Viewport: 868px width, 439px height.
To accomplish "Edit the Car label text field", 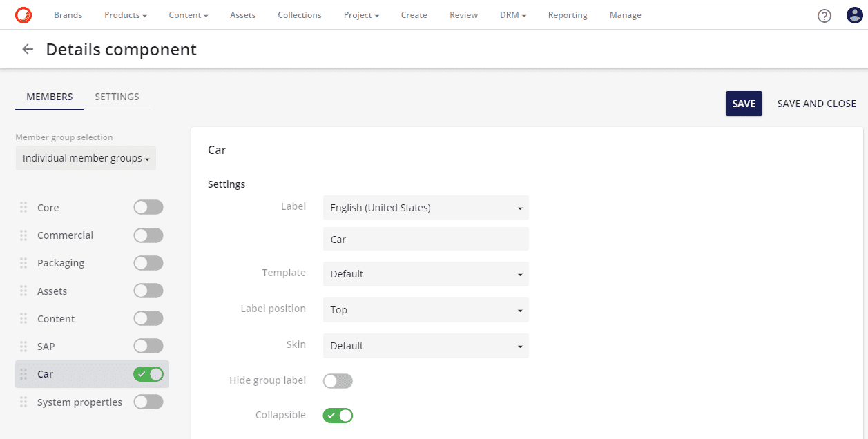I will click(x=425, y=239).
